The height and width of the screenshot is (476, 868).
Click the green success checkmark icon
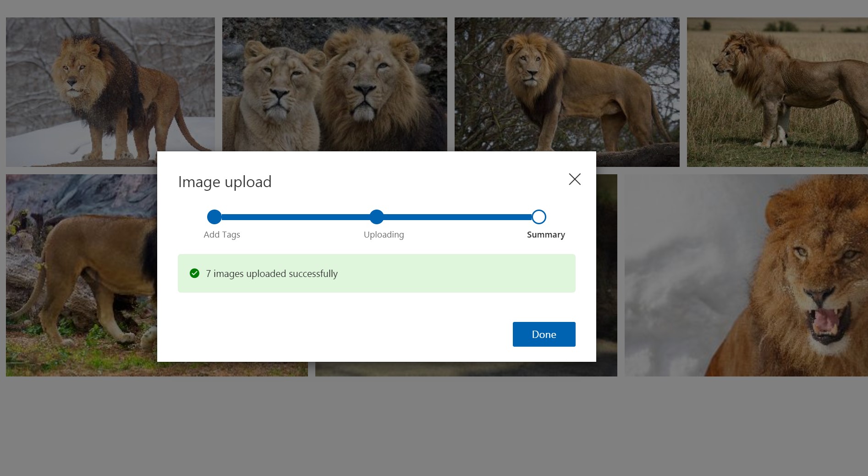pyautogui.click(x=195, y=273)
